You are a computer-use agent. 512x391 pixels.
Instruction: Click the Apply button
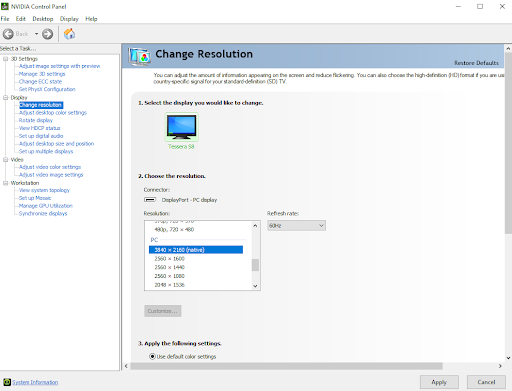(439, 382)
